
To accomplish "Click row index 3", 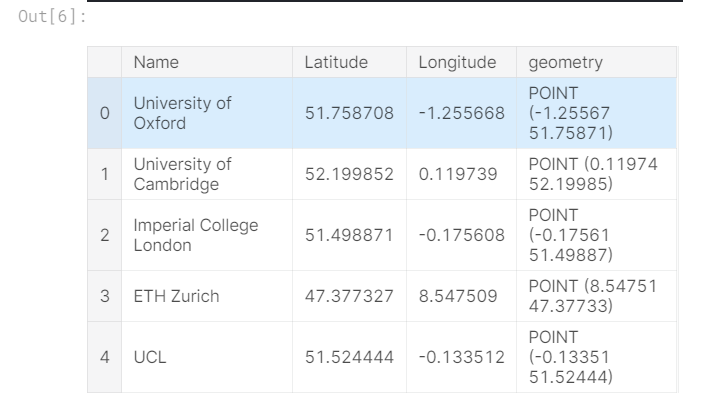I will 104,296.
